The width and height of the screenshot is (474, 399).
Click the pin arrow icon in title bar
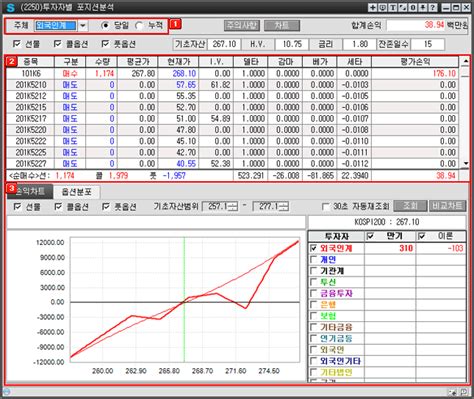[x=423, y=7]
